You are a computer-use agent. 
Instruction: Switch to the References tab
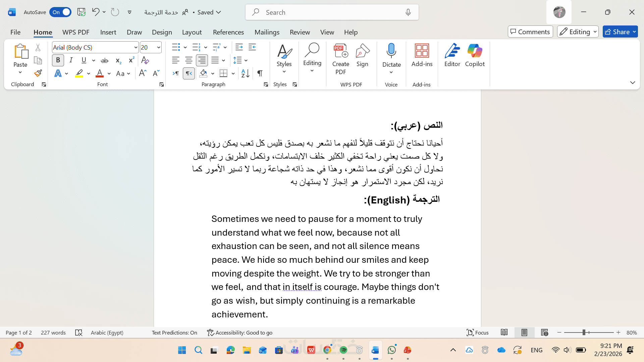click(228, 32)
